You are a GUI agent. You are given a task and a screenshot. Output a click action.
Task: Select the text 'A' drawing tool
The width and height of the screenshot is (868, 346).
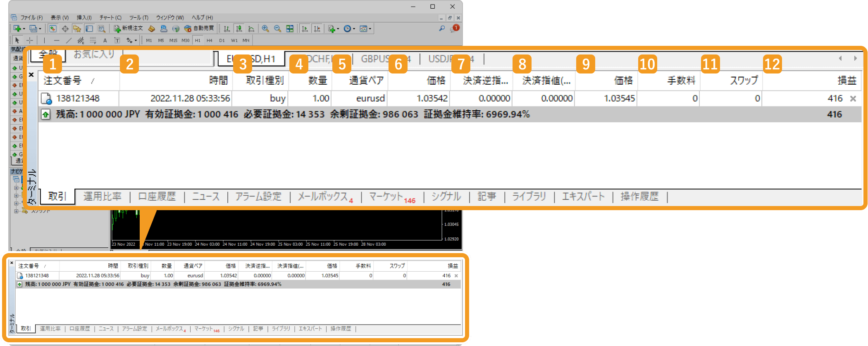pos(105,40)
